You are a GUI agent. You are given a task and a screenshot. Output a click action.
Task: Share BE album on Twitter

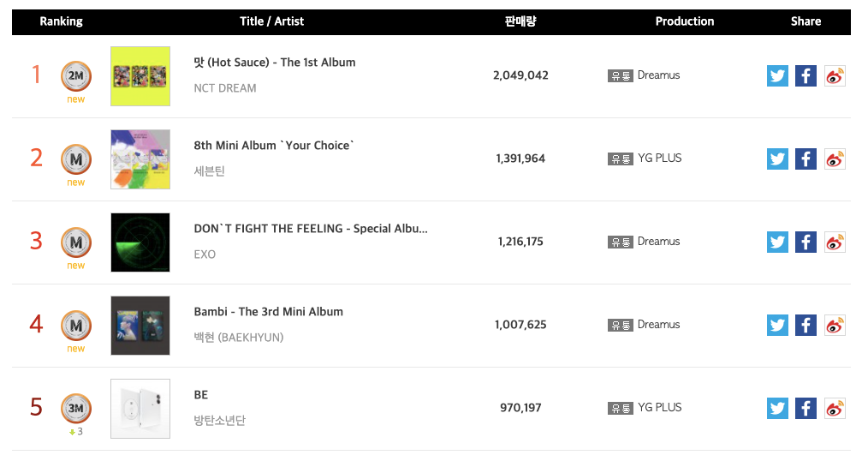pos(777,409)
